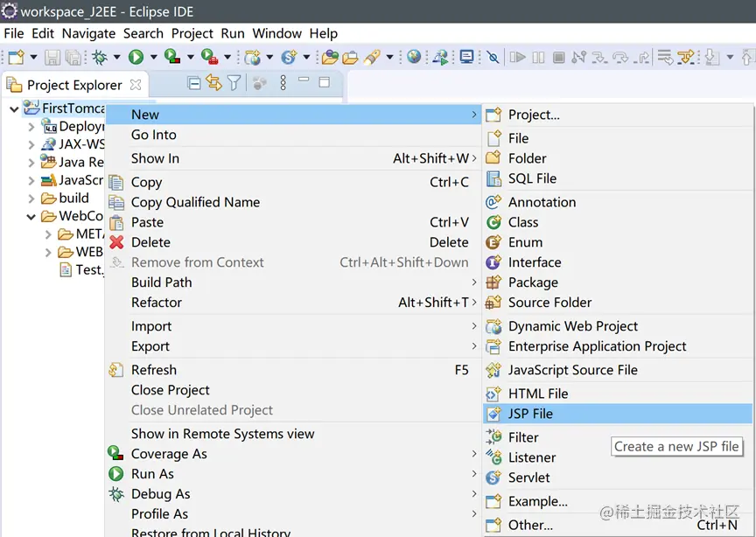The image size is (756, 537).
Task: Open the File menu
Action: 13,33
